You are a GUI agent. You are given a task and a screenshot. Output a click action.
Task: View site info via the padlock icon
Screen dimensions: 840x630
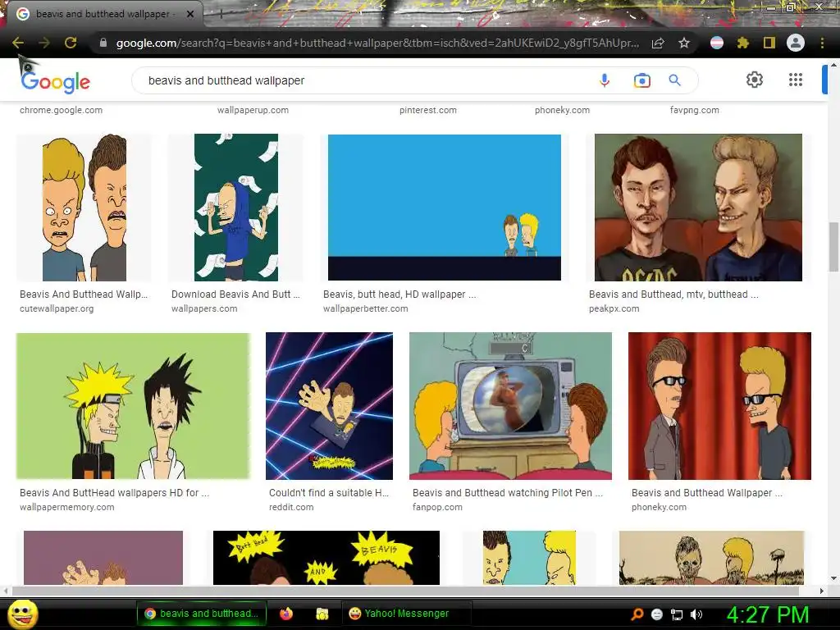103,43
